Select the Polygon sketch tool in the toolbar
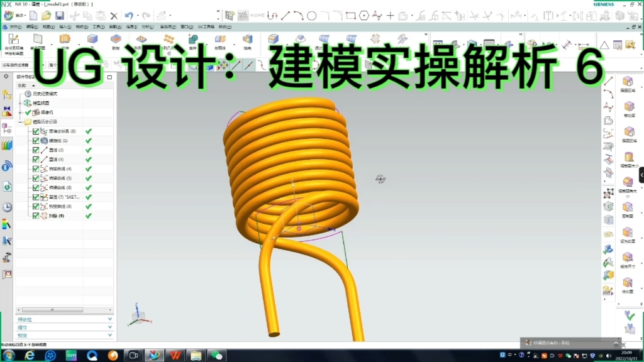 pyautogui.click(x=364, y=16)
